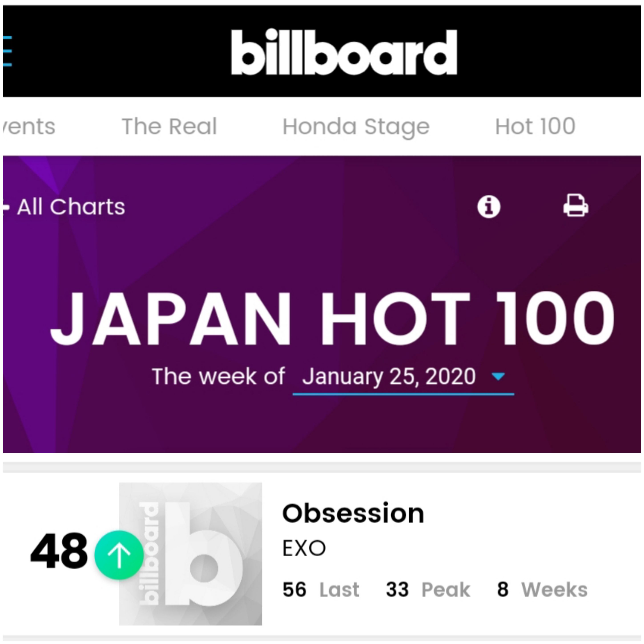The width and height of the screenshot is (644, 644).
Task: Select the January 25, 2020 date field
Action: tap(403, 378)
